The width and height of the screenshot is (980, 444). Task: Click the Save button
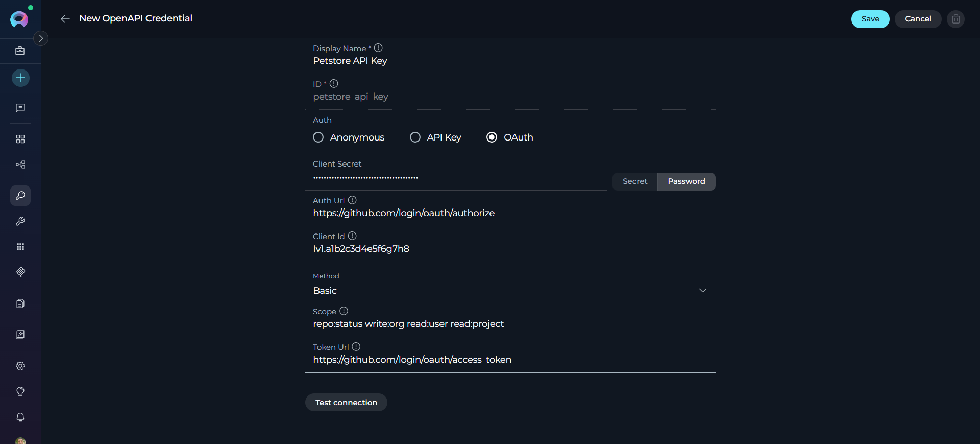pyautogui.click(x=870, y=19)
